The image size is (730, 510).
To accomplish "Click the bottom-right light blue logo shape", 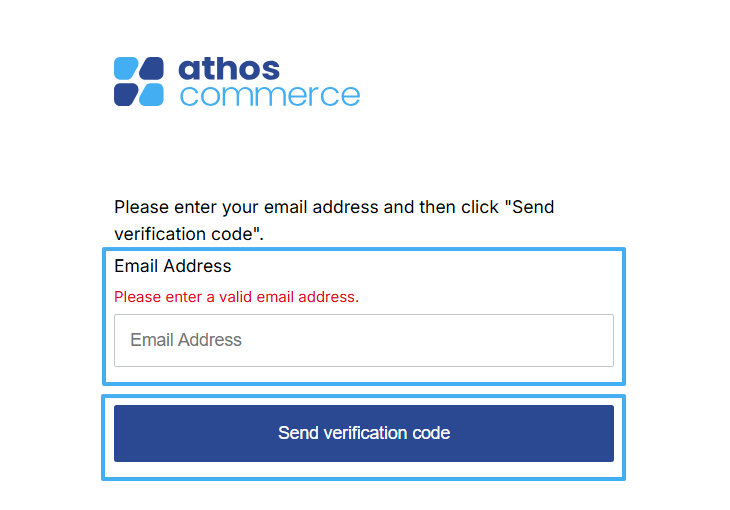I will coord(151,95).
